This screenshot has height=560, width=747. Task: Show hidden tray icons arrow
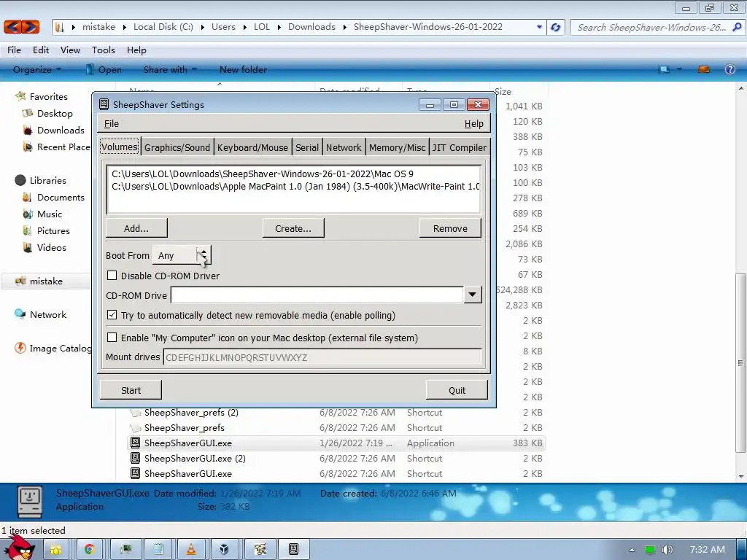tap(632, 550)
